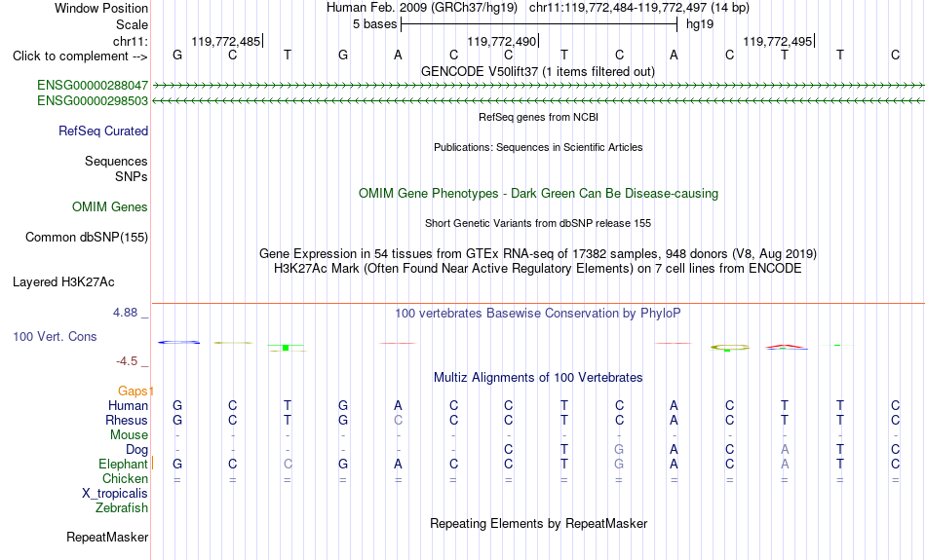This screenshot has width=926, height=560.
Task: Open the OMIM Genes track label
Action: coord(110,207)
